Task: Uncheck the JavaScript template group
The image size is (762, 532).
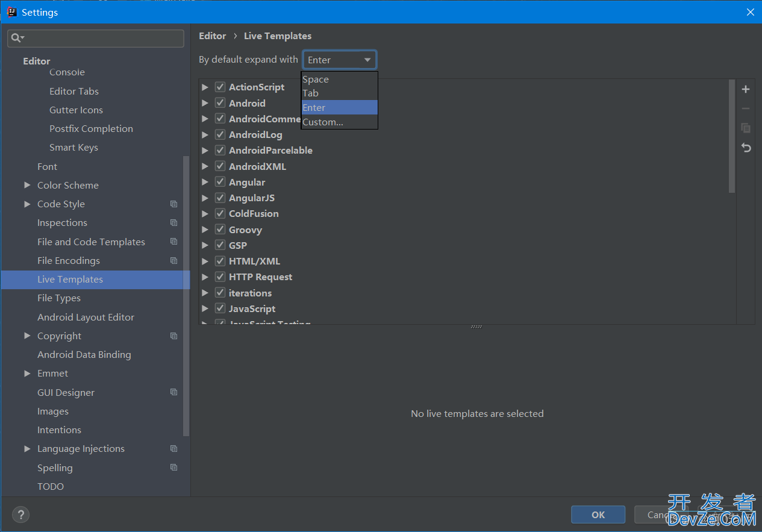Action: (x=220, y=308)
